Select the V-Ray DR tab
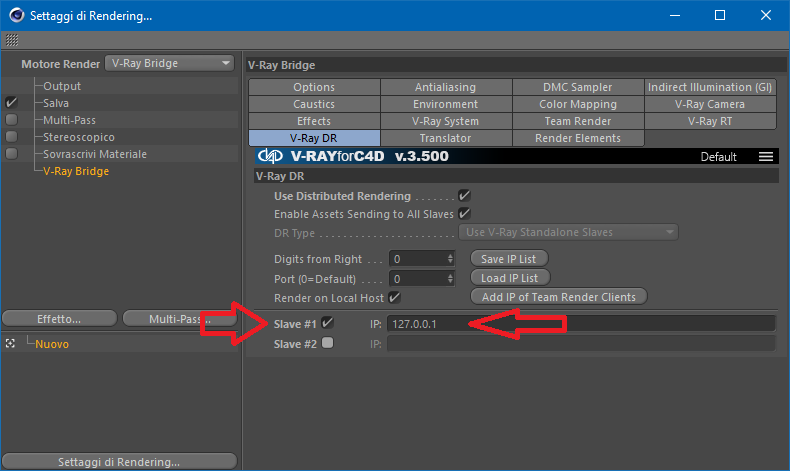Viewport: 790px width, 471px height. point(314,138)
